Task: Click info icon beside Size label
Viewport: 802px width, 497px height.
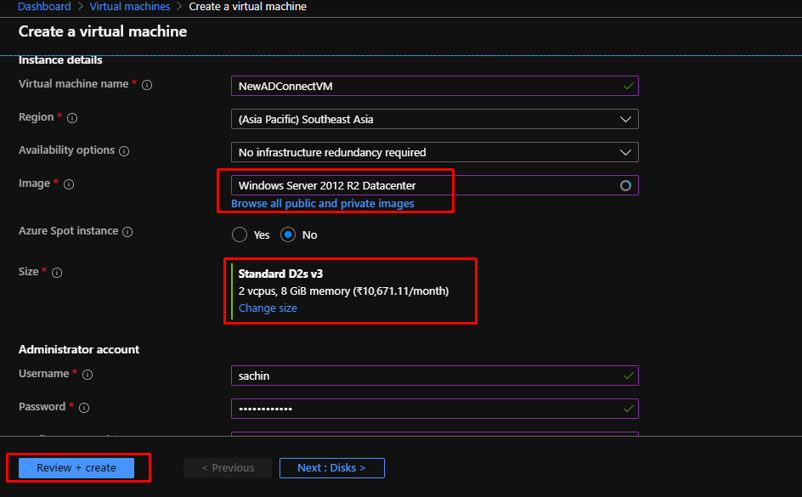Action: click(57, 272)
